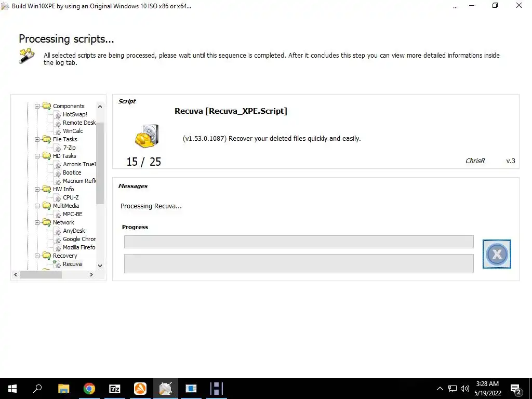
Task: Open the volume tray icon
Action: point(465,389)
